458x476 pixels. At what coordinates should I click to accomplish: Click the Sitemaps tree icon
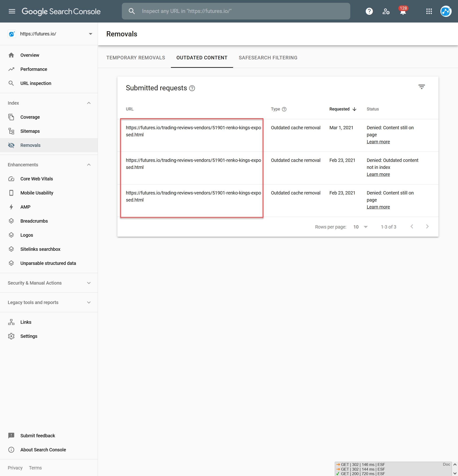(11, 131)
